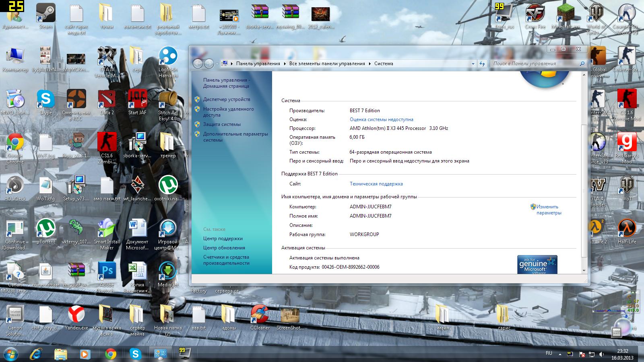Open Red Garry's Mod shortcut
The image size is (644, 362).
click(x=627, y=148)
